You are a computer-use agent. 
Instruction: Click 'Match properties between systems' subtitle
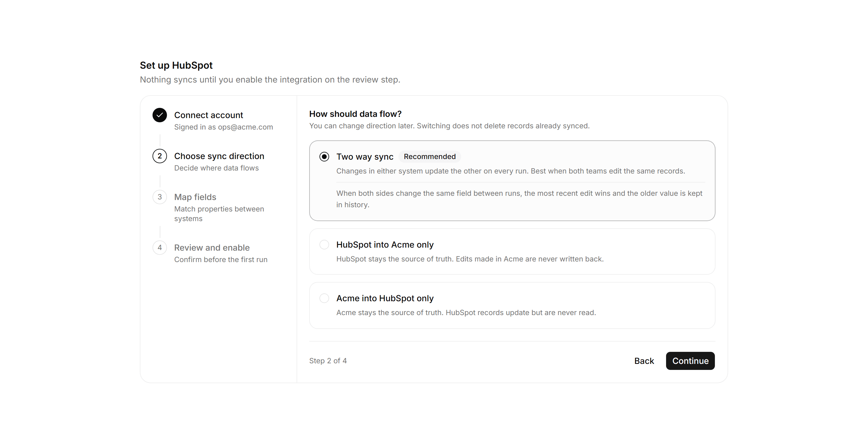pyautogui.click(x=219, y=214)
